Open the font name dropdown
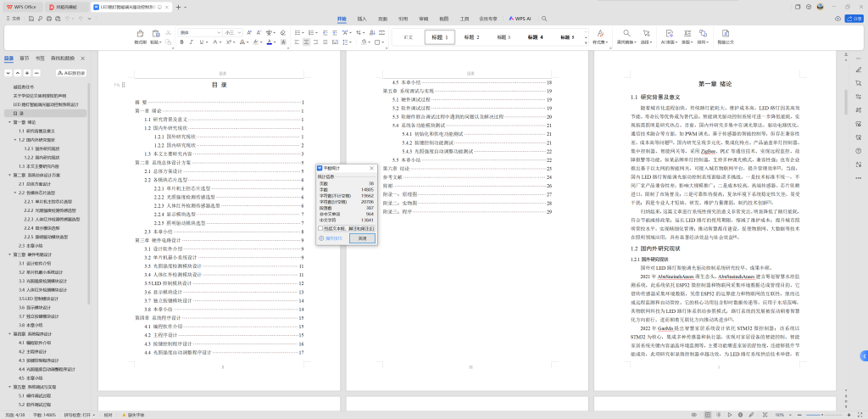Image resolution: width=868 pixels, height=419 pixels. point(216,32)
